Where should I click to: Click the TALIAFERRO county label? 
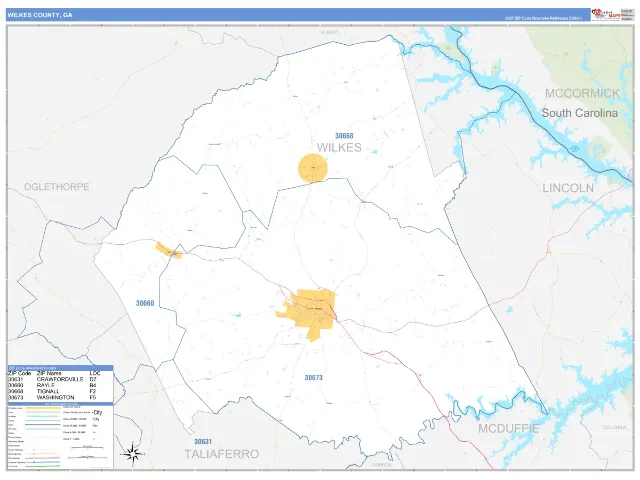click(x=222, y=454)
